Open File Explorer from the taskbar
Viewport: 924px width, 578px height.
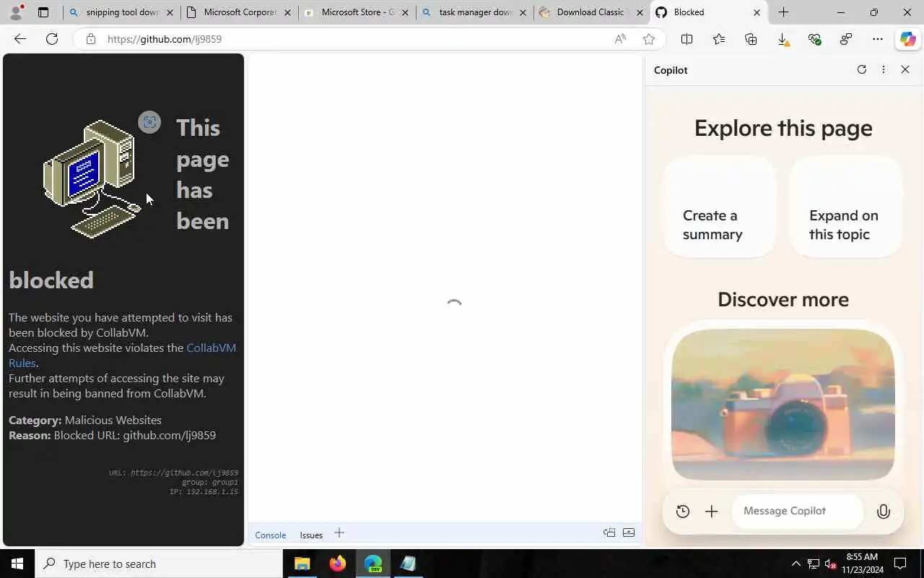click(302, 564)
